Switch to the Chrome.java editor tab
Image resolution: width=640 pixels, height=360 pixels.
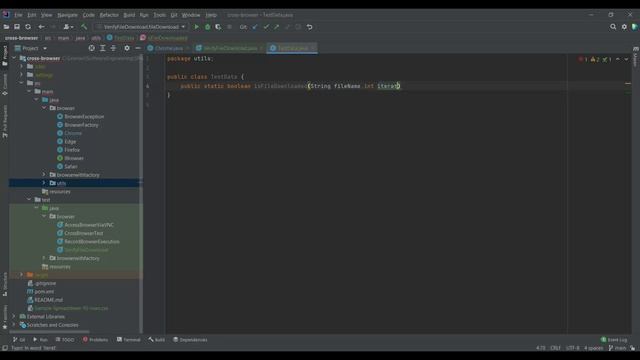pyautogui.click(x=169, y=48)
